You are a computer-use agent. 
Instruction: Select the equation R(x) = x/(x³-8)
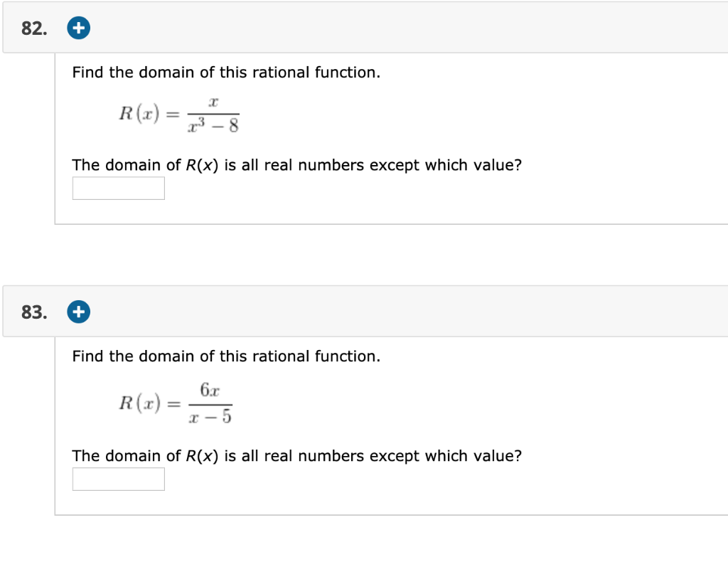[x=178, y=114]
